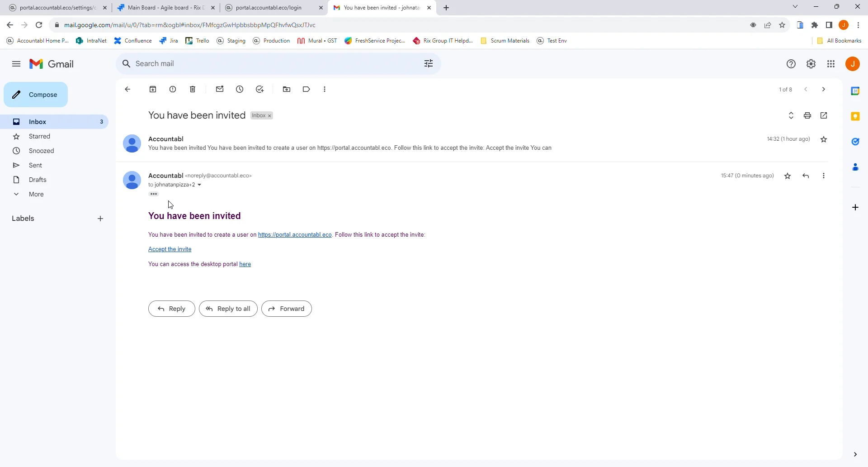Show search options filter icon
This screenshot has width=868, height=467.
click(429, 64)
